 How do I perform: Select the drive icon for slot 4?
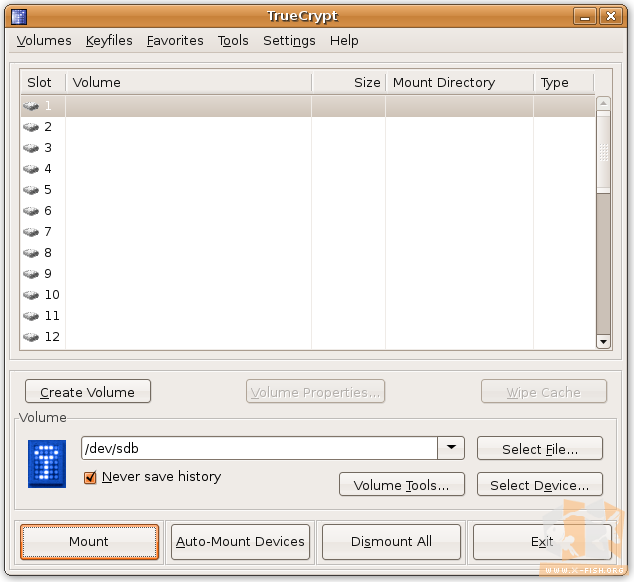[31, 169]
